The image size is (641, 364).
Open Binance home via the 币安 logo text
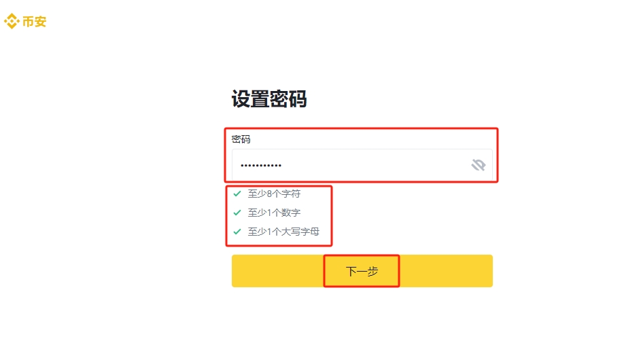point(35,22)
